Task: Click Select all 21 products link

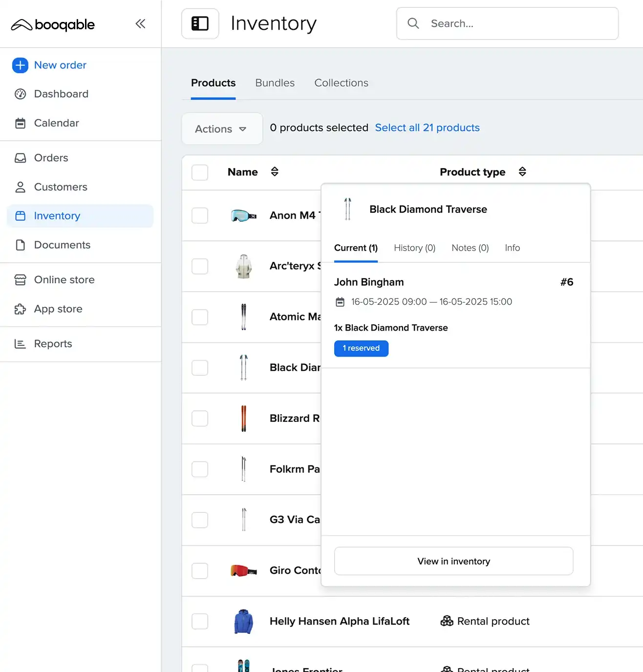Action: coord(427,128)
